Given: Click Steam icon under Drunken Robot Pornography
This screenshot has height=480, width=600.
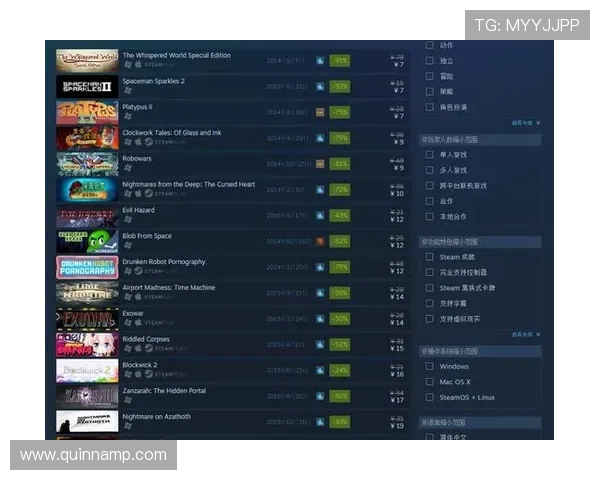Looking at the screenshot, I should [x=138, y=271].
